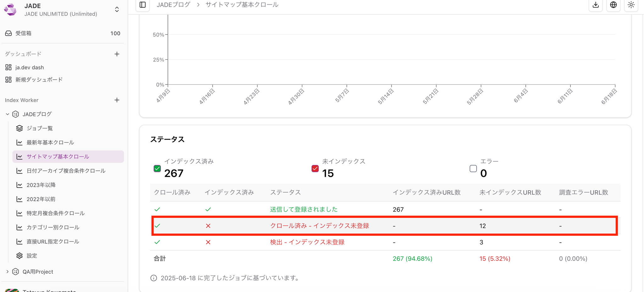Click the inbox tray icon
This screenshot has height=292, width=644.
point(8,33)
